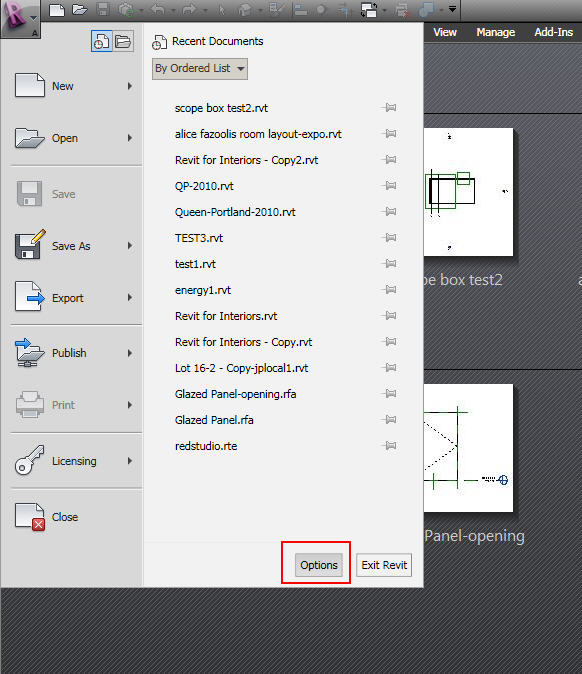The width and height of the screenshot is (582, 674).
Task: Click Open folder icon in quick access toolbar
Action: (80, 9)
